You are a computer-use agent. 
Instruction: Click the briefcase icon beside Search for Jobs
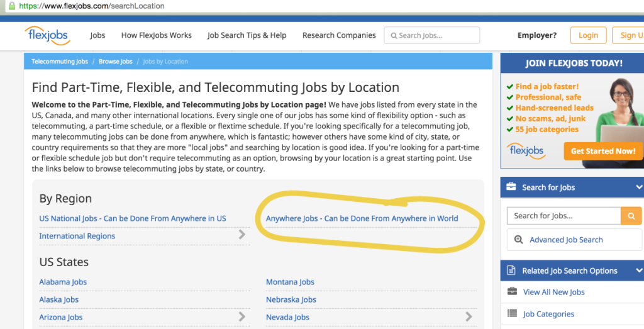[511, 187]
